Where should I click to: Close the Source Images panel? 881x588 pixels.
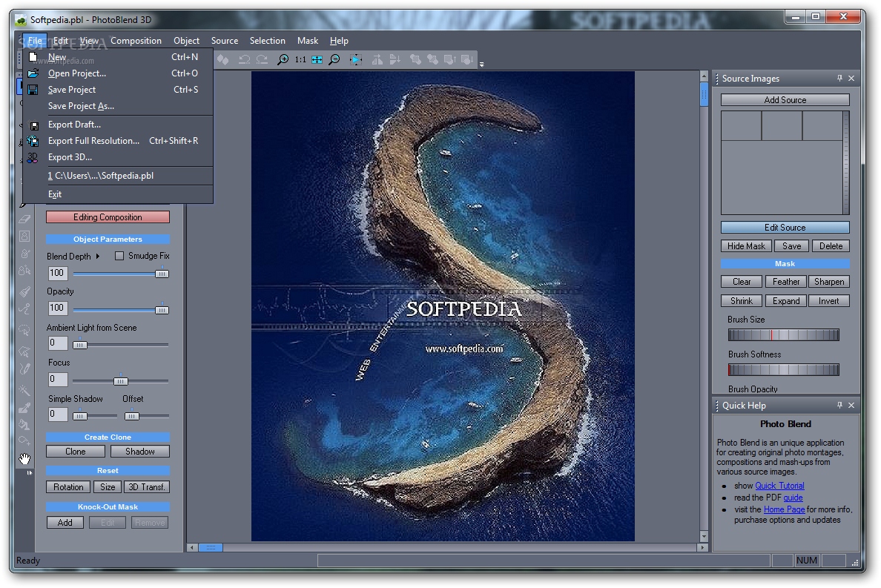point(851,78)
